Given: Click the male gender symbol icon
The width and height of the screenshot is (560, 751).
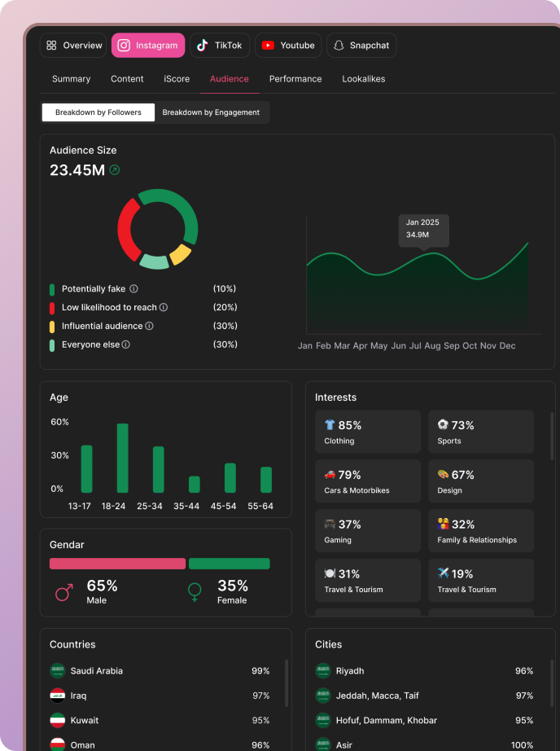Looking at the screenshot, I should point(64,592).
